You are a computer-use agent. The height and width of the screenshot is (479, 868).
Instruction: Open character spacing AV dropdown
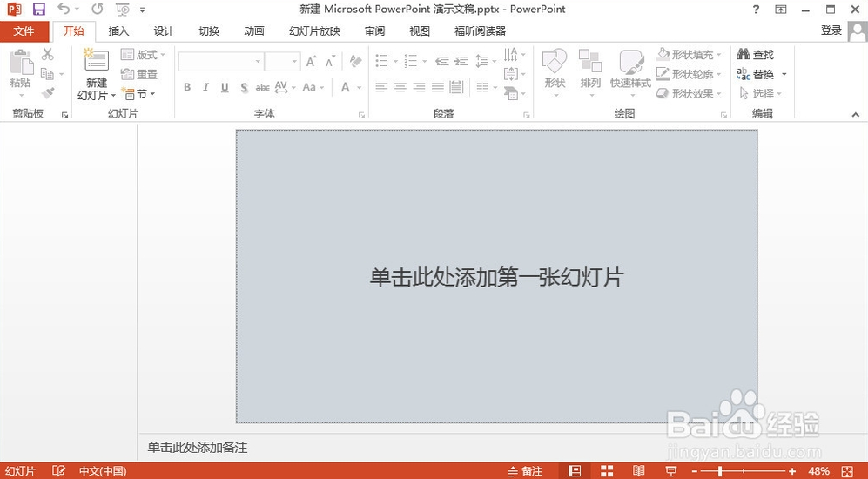[x=285, y=87]
